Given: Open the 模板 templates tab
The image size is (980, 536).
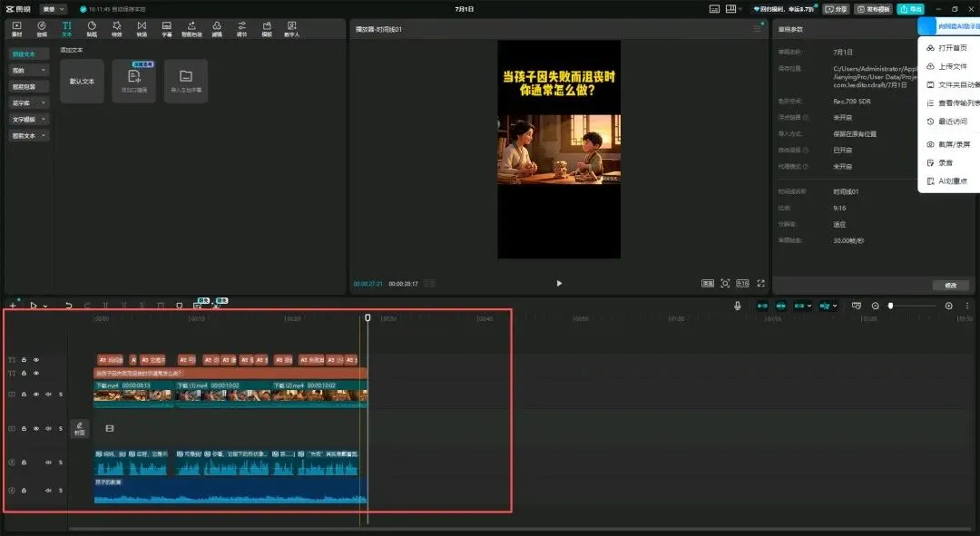Looking at the screenshot, I should click(x=267, y=29).
